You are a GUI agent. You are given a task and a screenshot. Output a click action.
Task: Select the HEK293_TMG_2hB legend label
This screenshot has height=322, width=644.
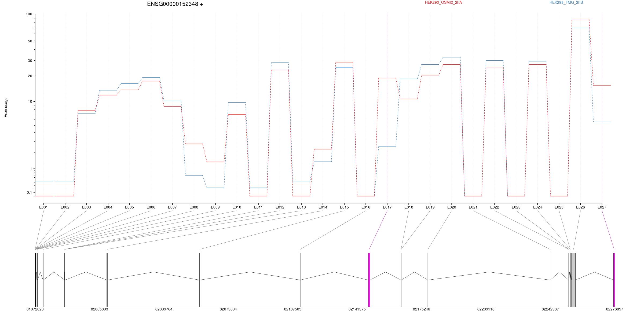click(566, 2)
